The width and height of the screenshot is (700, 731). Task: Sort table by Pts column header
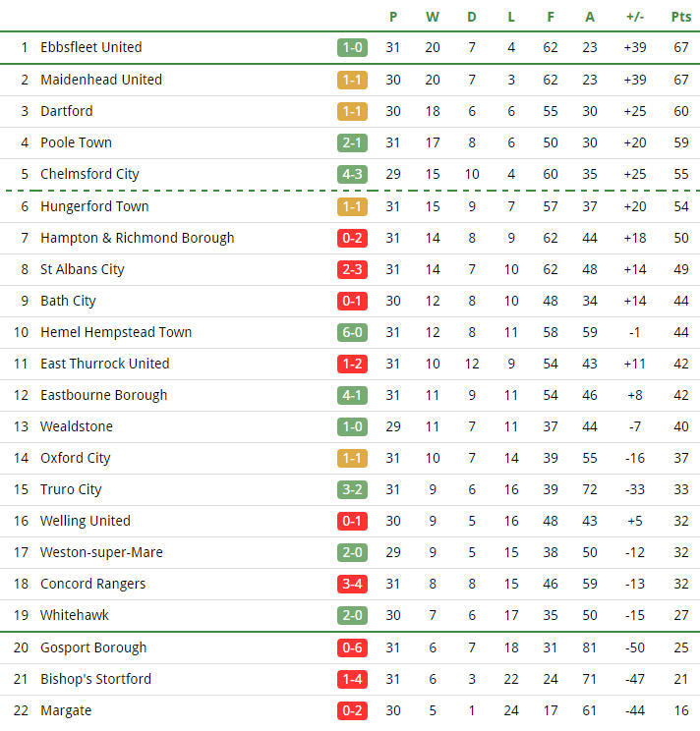(x=681, y=18)
